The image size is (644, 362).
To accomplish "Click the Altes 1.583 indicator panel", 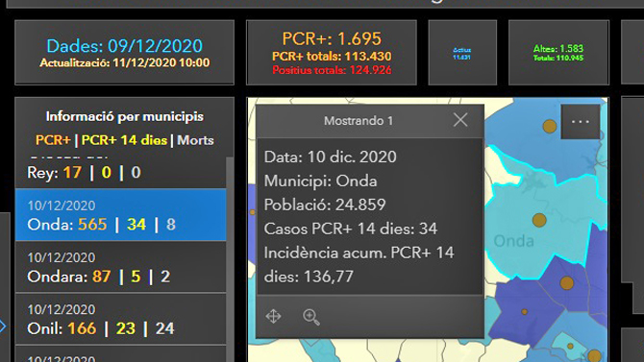I will coord(558,53).
